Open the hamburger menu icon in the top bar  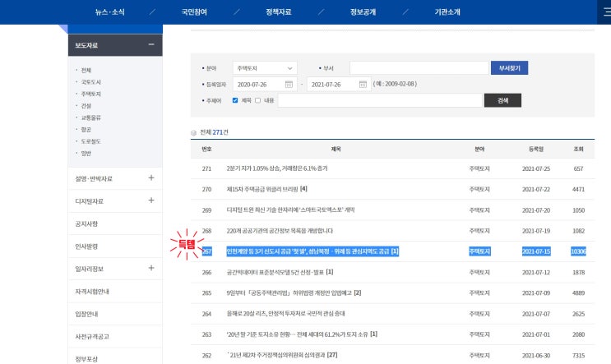click(606, 12)
